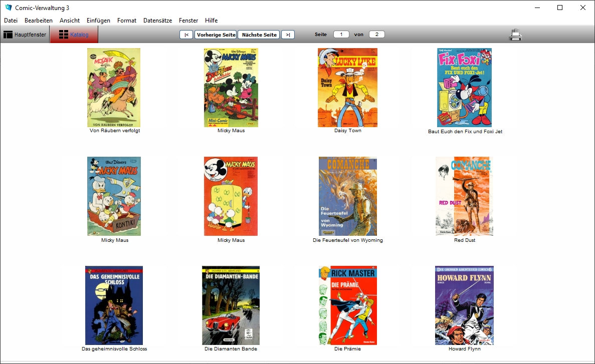Click the Die Diamanten Bande cover

[231, 305]
